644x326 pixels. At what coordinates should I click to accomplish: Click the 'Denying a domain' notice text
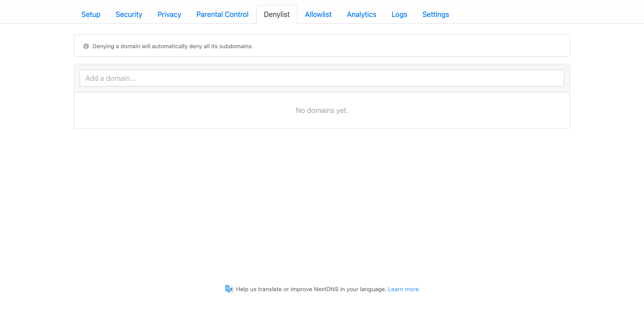point(173,46)
